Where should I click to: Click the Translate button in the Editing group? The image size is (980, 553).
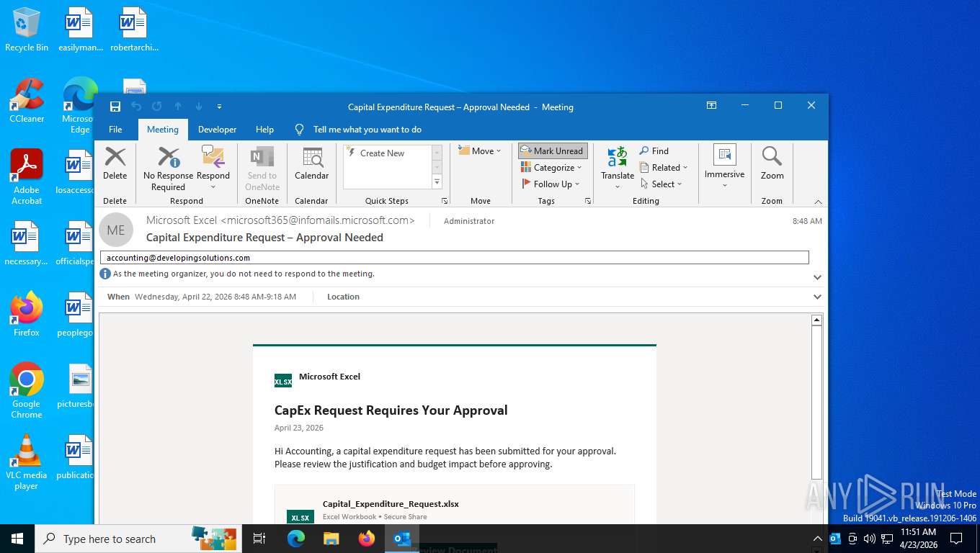[x=618, y=168]
